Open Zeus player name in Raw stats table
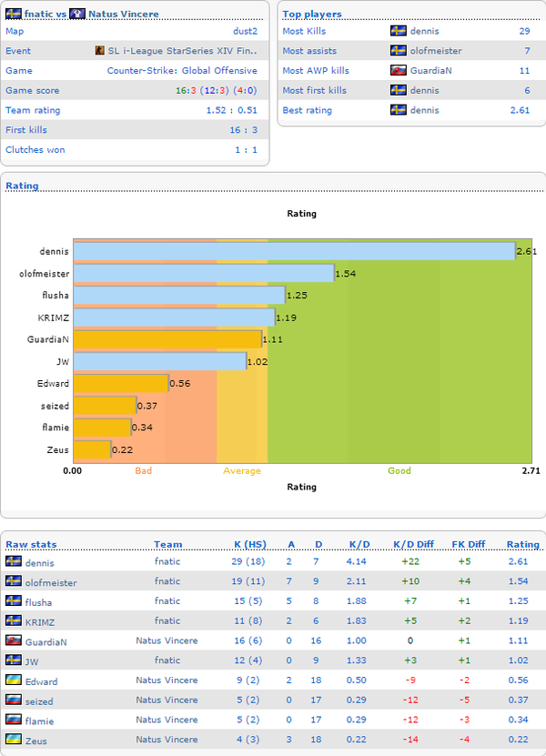The image size is (546, 756). 36,741
